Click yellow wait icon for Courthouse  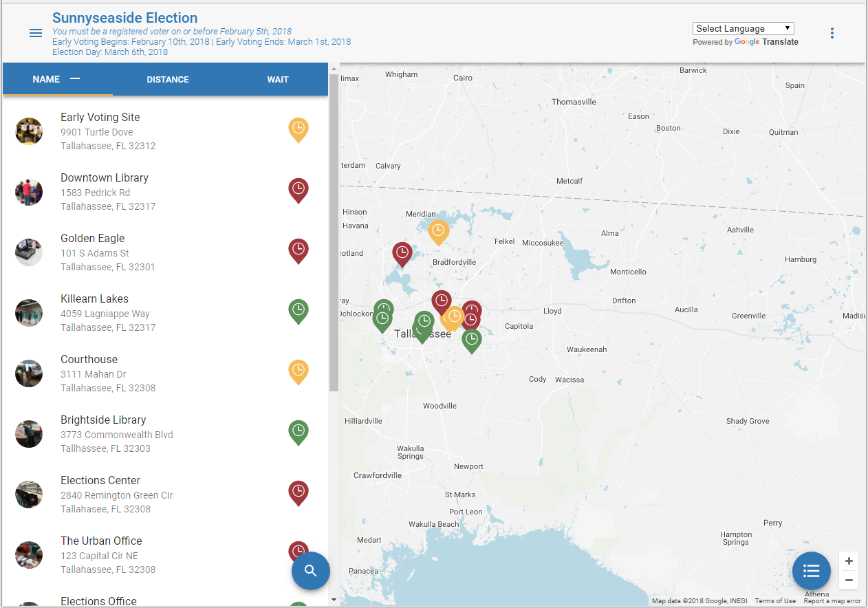(x=299, y=371)
